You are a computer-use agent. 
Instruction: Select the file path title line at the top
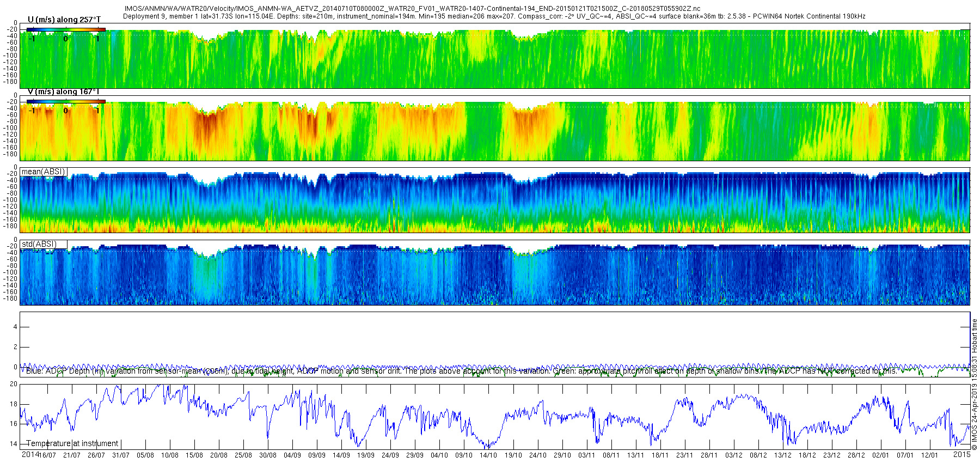tap(412, 9)
